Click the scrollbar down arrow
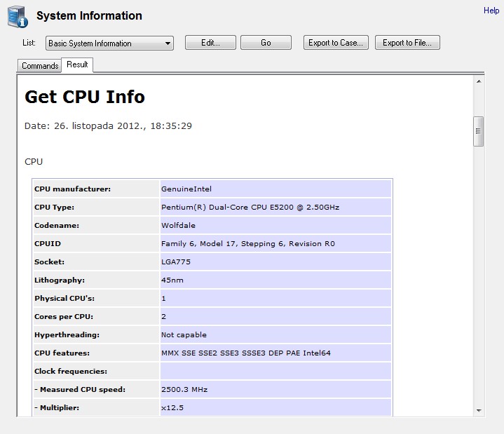The image size is (504, 434). 479,410
